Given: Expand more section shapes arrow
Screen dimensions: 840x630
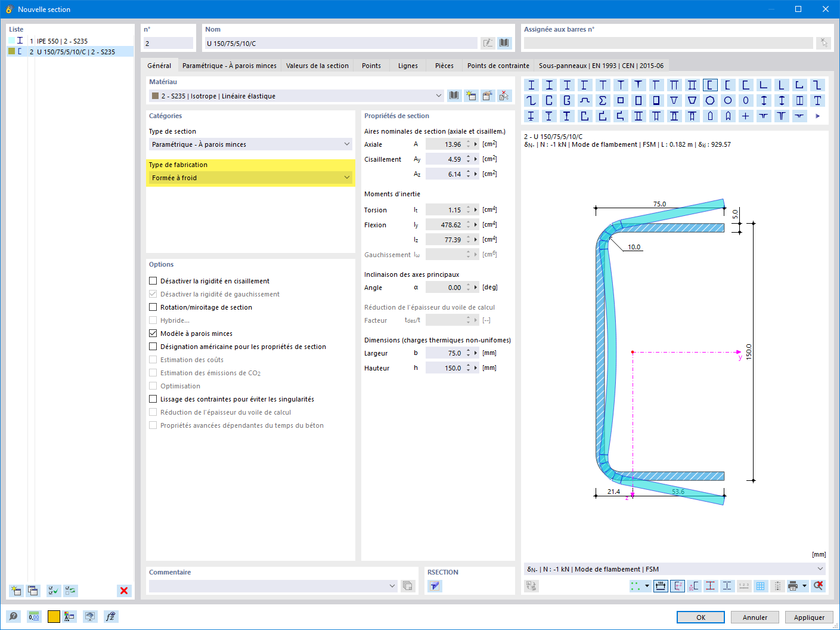Looking at the screenshot, I should [818, 116].
